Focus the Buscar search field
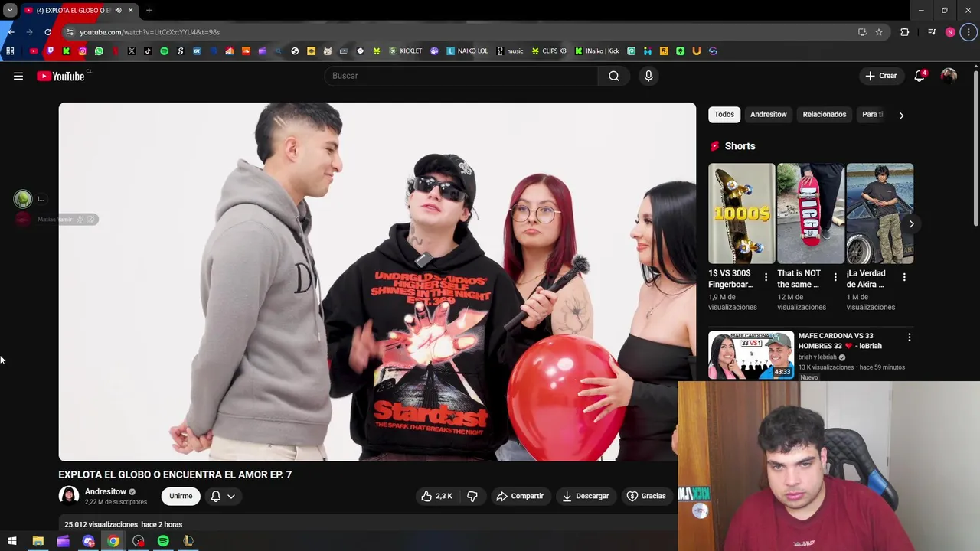 pyautogui.click(x=461, y=76)
